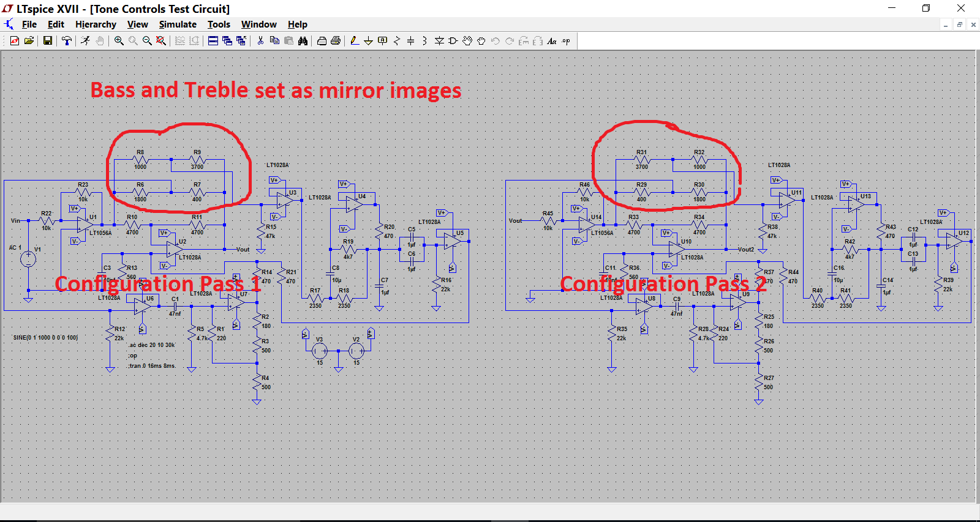The width and height of the screenshot is (980, 522).
Task: Select the Draw Wire pencil tool
Action: pyautogui.click(x=355, y=41)
